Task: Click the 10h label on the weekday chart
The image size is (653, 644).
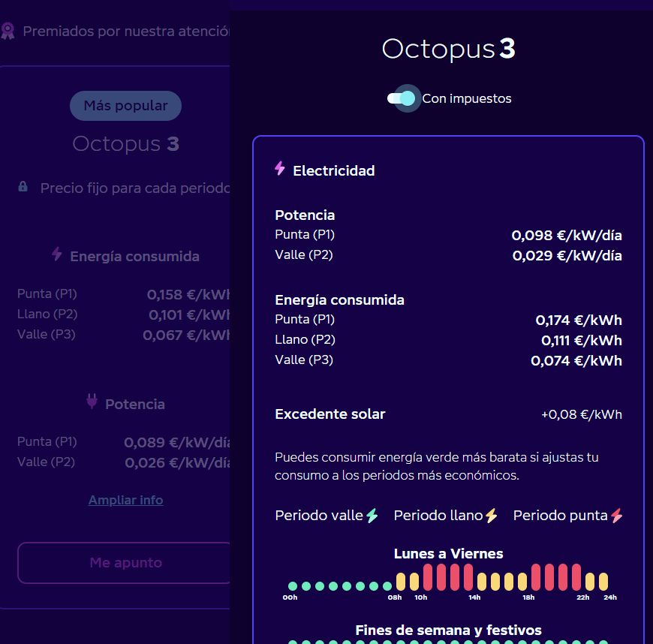Action: (420, 597)
